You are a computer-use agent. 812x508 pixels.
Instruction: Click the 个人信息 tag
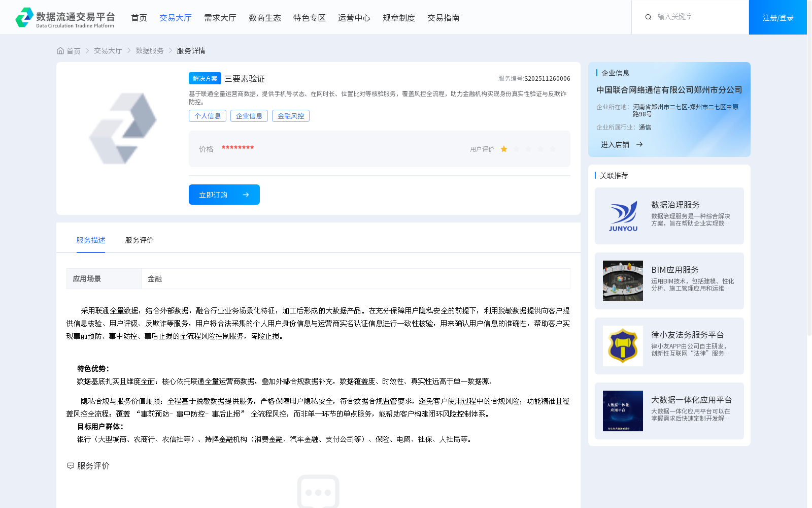click(208, 116)
